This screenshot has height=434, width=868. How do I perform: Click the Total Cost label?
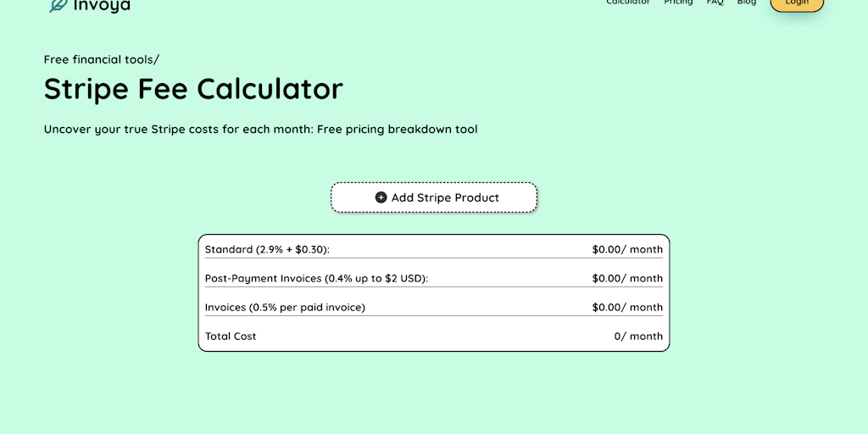pyautogui.click(x=231, y=336)
